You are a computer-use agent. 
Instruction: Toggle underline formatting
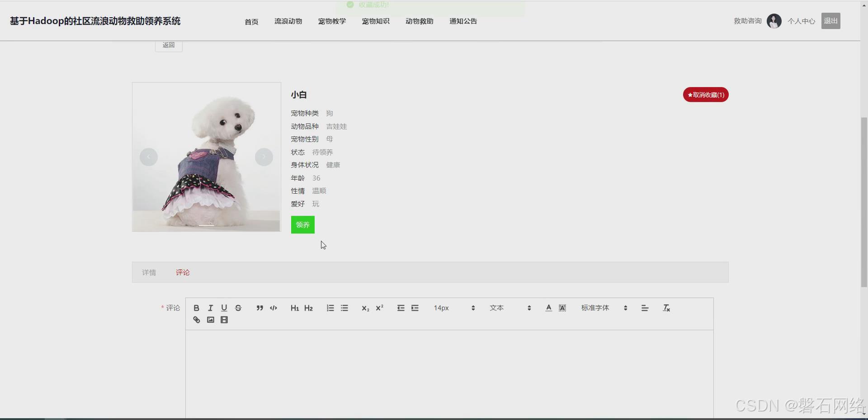224,308
